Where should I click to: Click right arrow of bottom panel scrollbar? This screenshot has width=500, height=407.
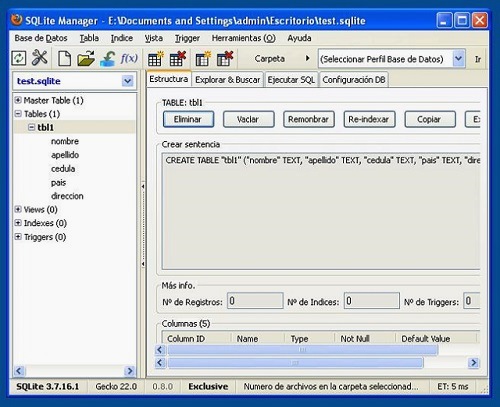tap(473, 362)
